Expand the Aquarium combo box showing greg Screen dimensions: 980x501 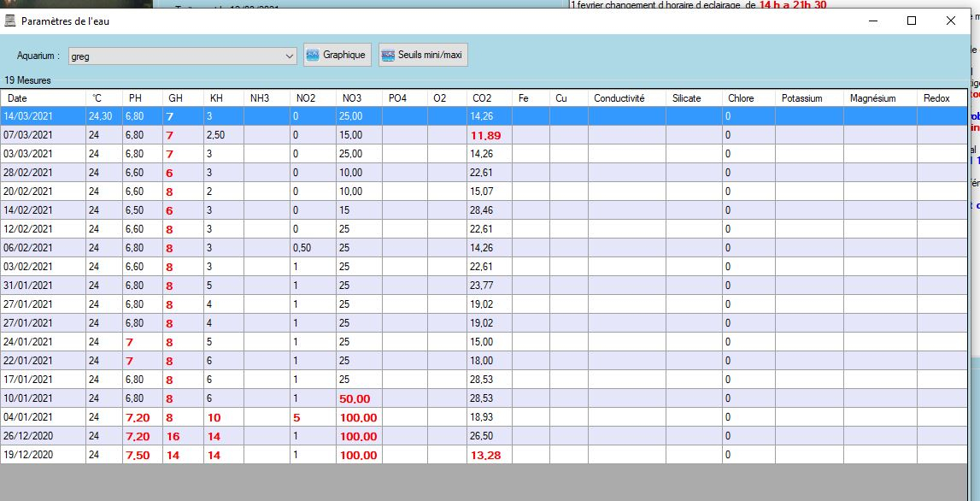pos(182,56)
